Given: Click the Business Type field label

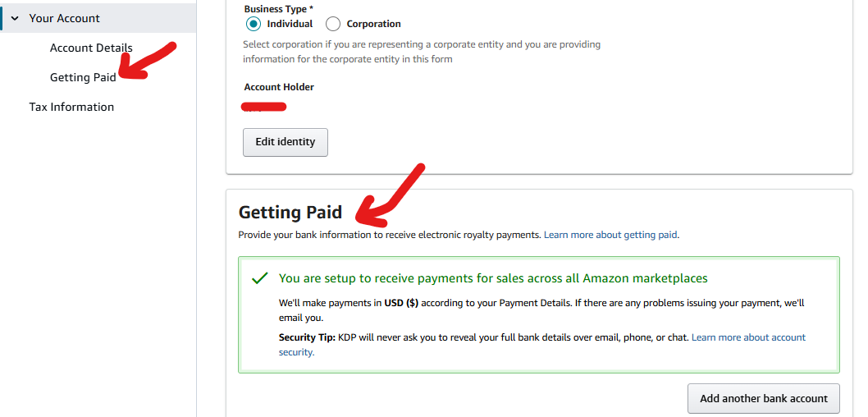Looking at the screenshot, I should [x=278, y=9].
